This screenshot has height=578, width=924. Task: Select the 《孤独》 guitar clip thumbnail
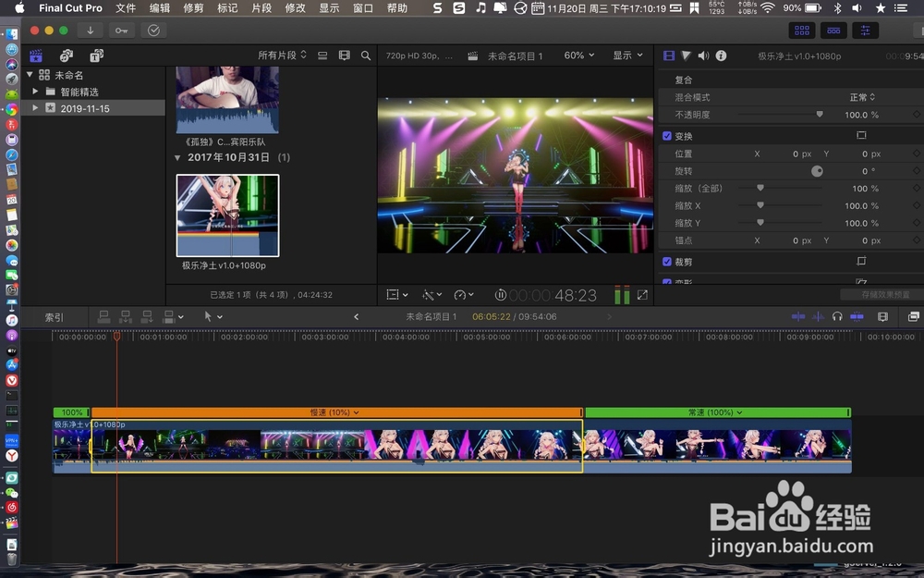click(227, 100)
